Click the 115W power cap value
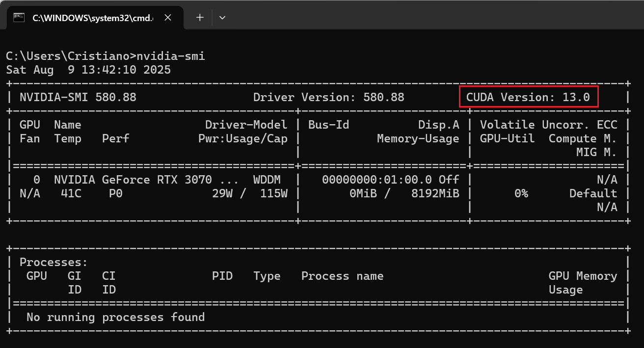Image resolution: width=644 pixels, height=348 pixels. 273,193
